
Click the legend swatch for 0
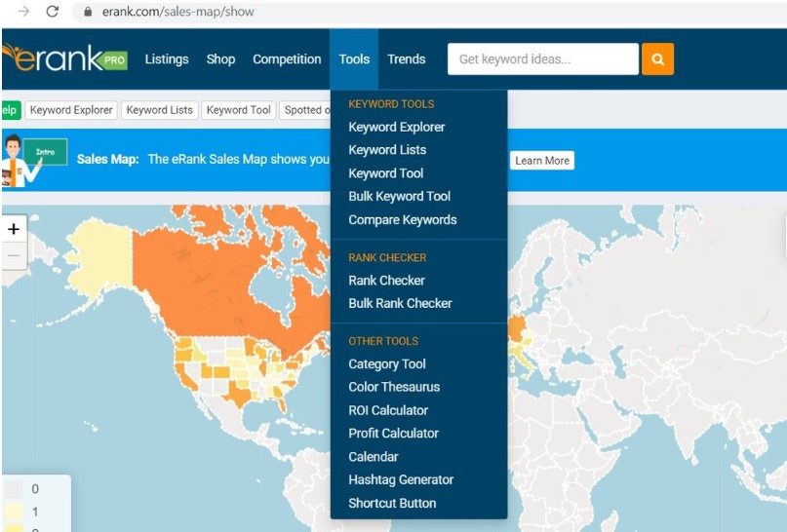pyautogui.click(x=14, y=489)
